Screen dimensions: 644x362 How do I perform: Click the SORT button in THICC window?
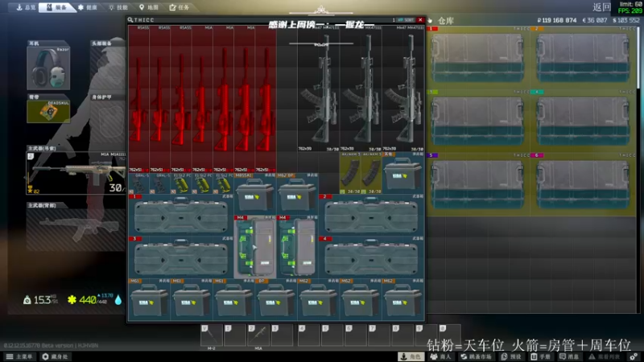(407, 19)
